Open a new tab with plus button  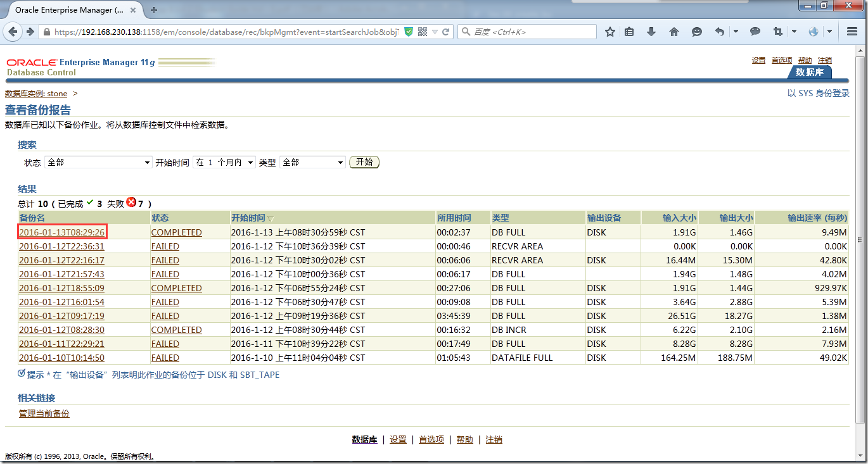pos(154,10)
